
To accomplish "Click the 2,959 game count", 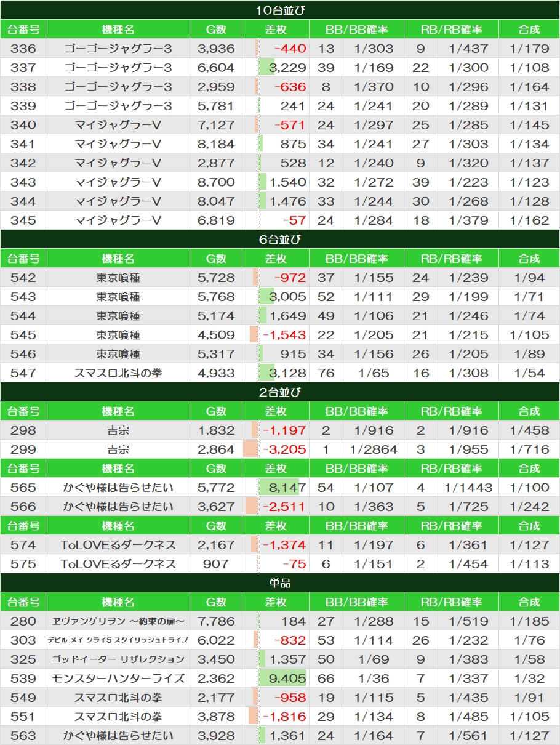I will pos(216,87).
